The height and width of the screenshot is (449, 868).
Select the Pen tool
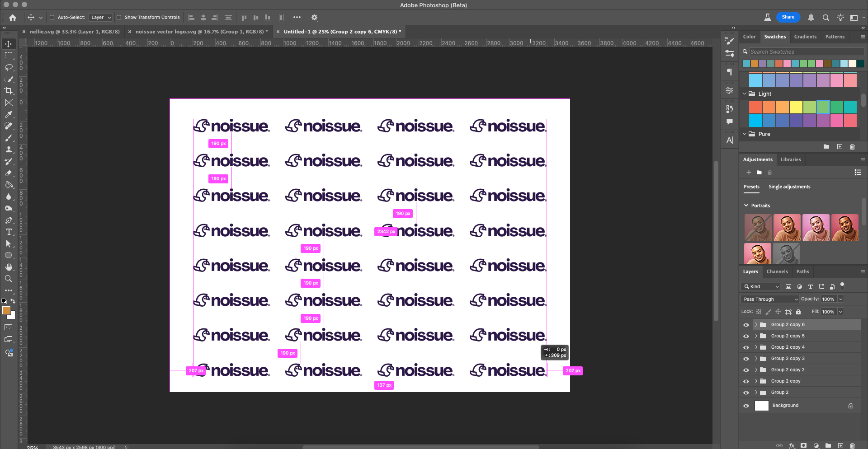click(9, 220)
